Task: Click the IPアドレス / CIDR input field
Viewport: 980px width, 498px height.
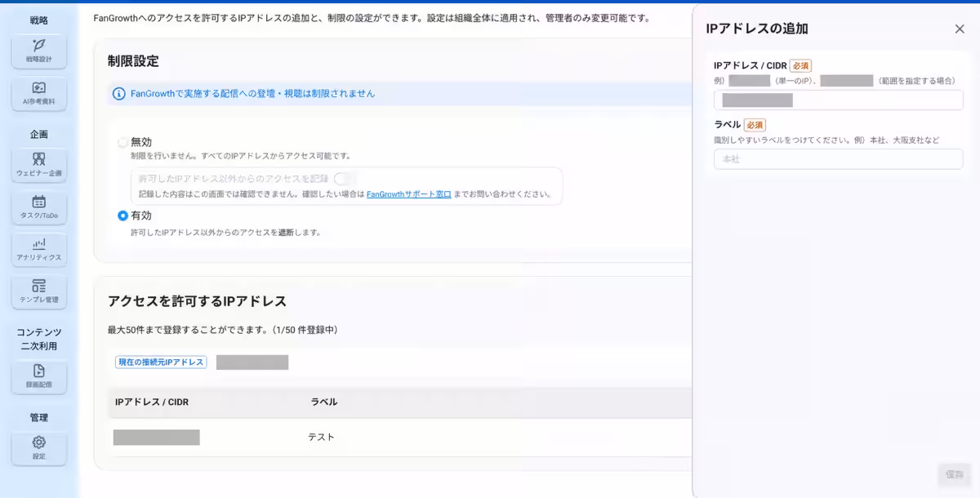Action: tap(839, 100)
